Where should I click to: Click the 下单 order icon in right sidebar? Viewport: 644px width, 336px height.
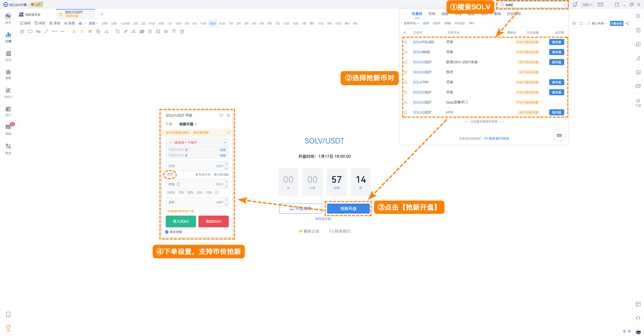pyautogui.click(x=638, y=103)
